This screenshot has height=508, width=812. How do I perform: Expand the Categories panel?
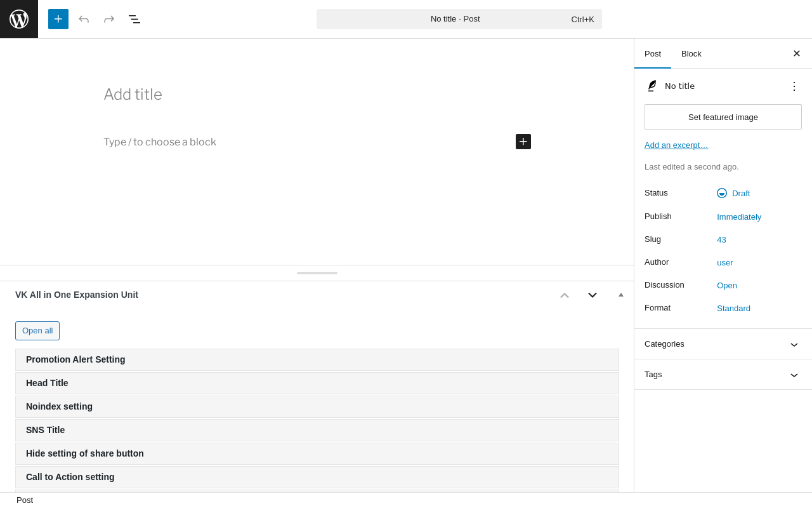click(x=723, y=344)
